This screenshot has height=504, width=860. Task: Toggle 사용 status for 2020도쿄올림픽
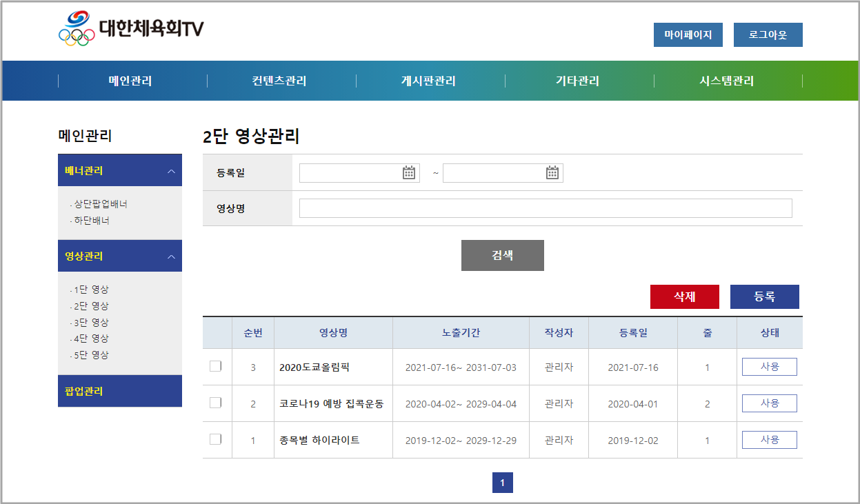770,367
